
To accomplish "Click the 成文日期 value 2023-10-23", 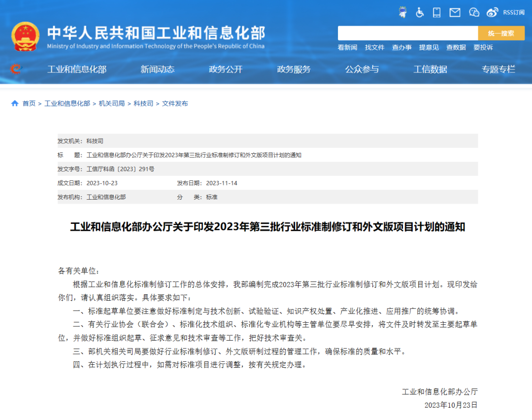I will pos(102,183).
